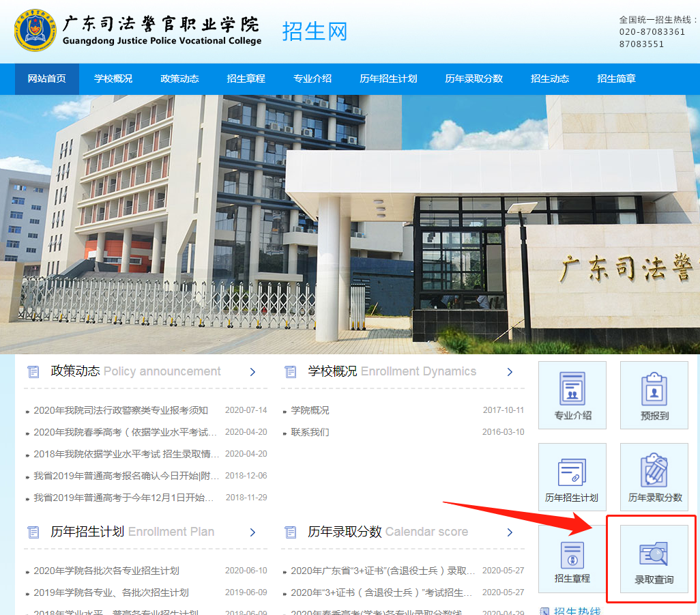Open 2019年学院各专业、各批次招生计划 link

(111, 592)
